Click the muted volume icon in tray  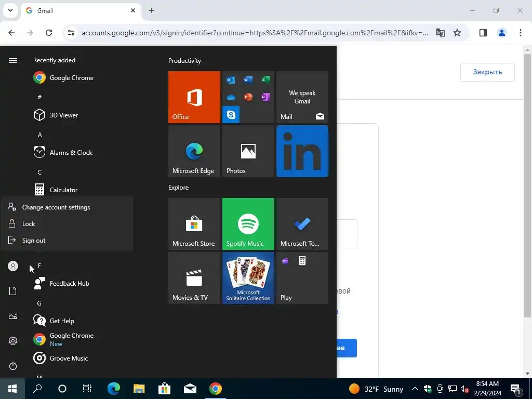(464, 389)
